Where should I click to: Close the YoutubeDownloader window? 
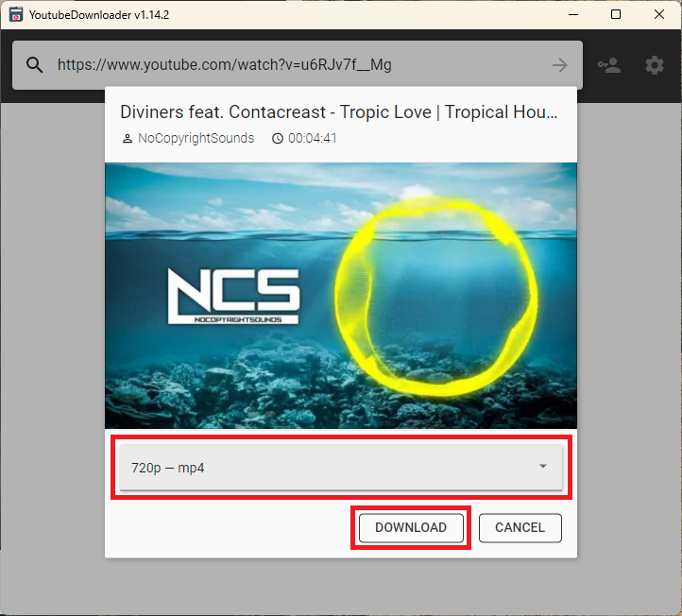pyautogui.click(x=659, y=14)
